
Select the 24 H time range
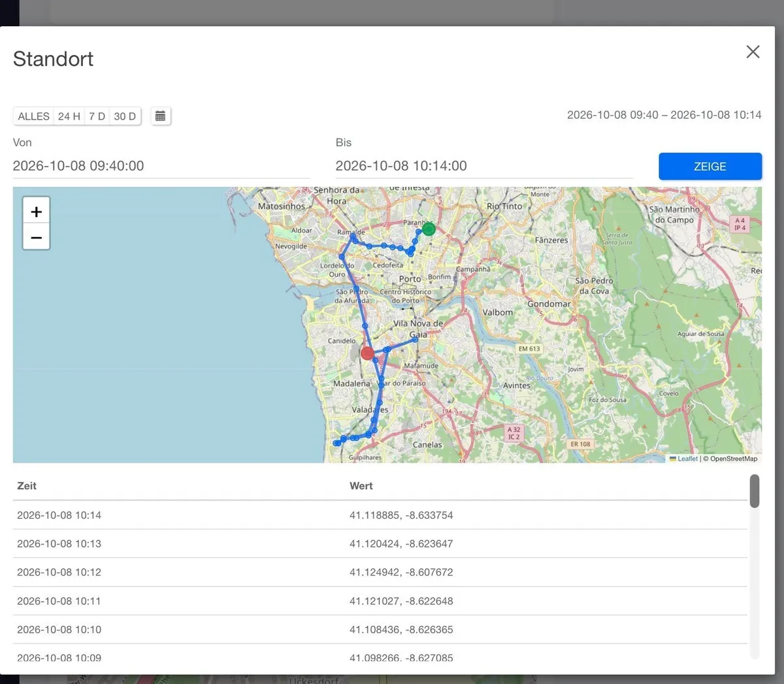(69, 116)
